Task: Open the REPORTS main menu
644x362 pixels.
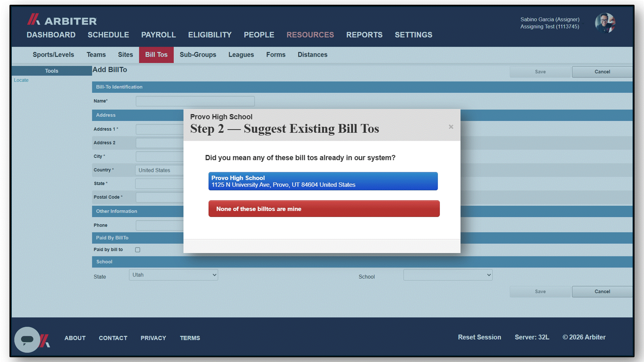Action: click(364, 35)
